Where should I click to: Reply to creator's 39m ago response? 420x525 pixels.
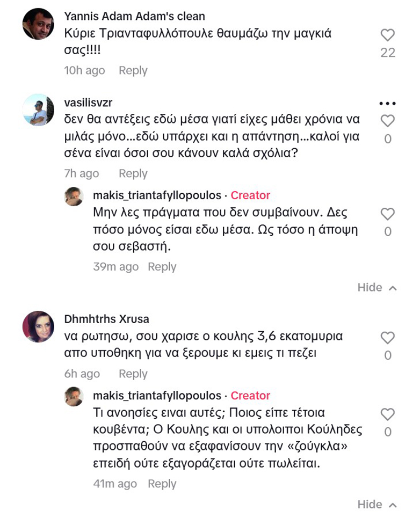point(162,267)
